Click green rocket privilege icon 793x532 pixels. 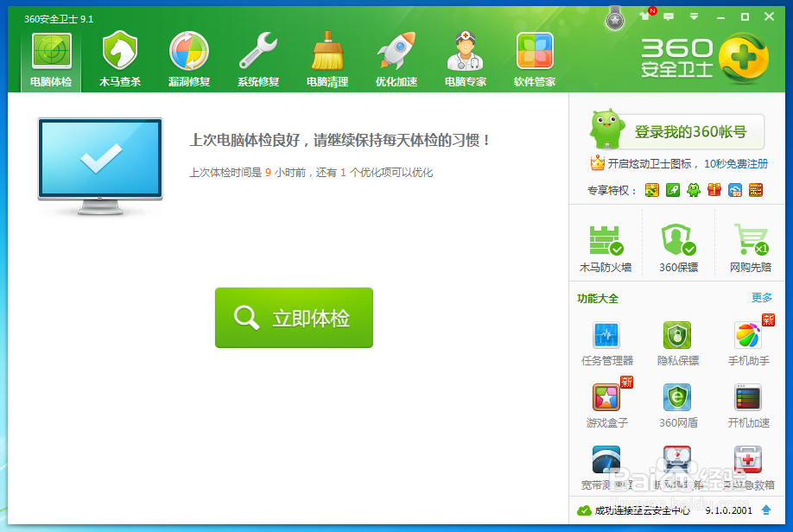pos(673,190)
